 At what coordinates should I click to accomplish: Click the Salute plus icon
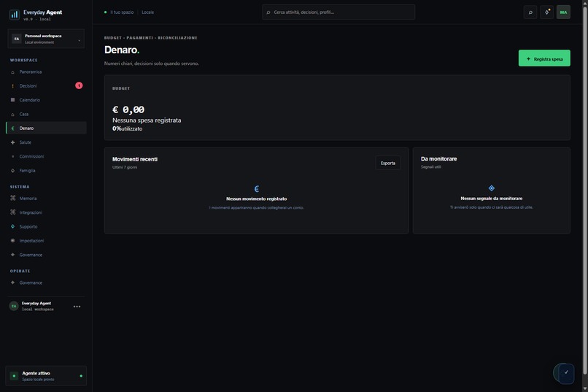tap(12, 142)
